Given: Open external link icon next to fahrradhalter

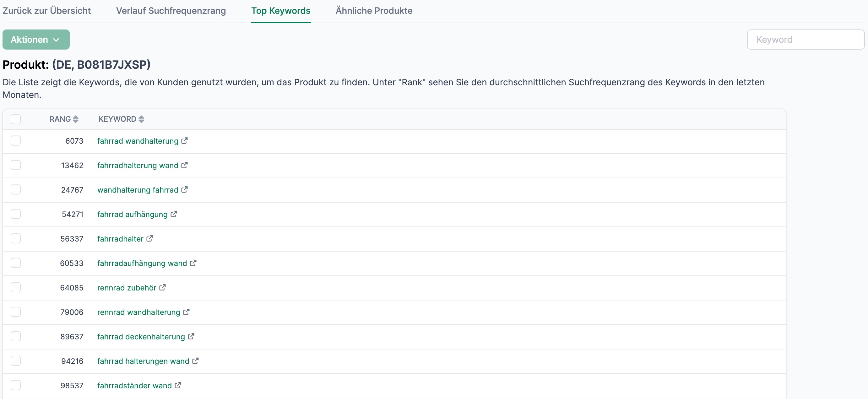Looking at the screenshot, I should pos(149,238).
